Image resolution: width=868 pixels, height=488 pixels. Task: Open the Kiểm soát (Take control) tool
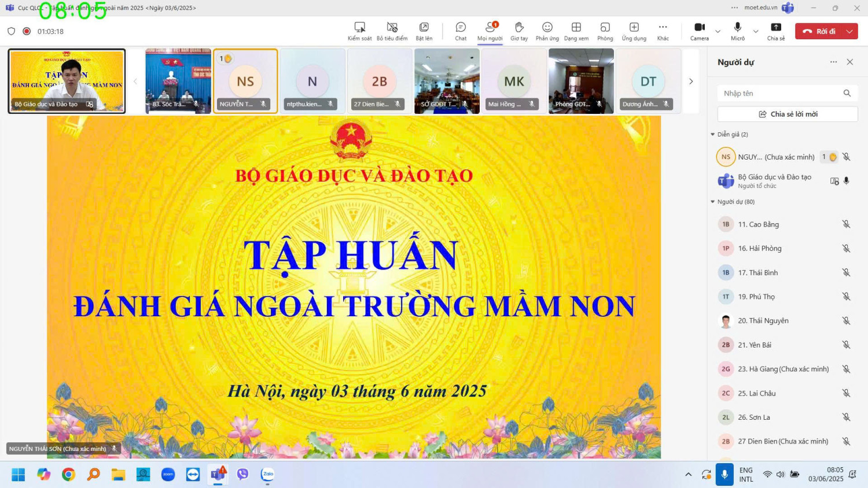(x=359, y=31)
